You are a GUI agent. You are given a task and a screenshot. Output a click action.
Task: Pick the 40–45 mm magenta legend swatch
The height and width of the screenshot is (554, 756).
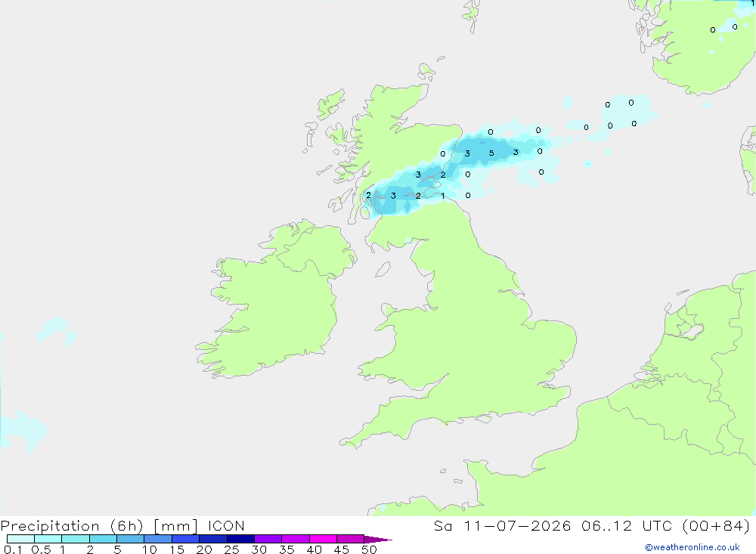pyautogui.click(x=323, y=539)
